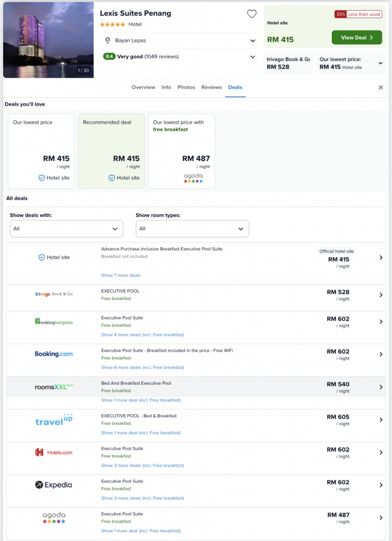Screen dimensions: 392x541
Task: Click the 33% Less than usual badge
Action: tap(358, 14)
